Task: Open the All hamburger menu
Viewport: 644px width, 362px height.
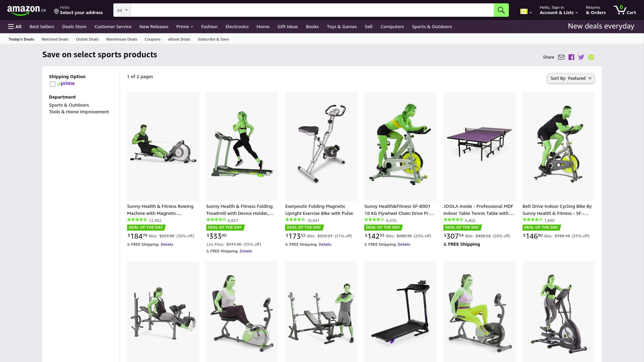Action: [x=15, y=26]
